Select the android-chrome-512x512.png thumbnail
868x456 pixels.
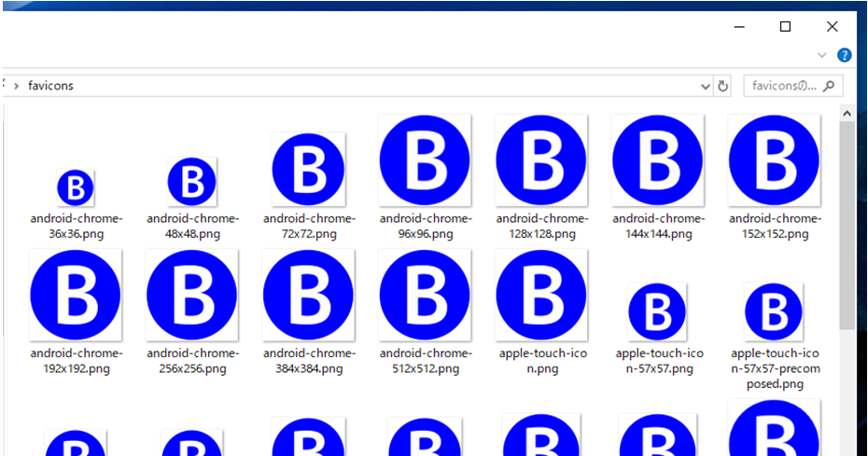[x=425, y=295]
